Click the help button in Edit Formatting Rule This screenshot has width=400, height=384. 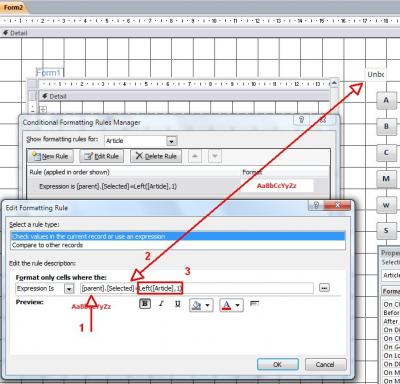[x=316, y=205]
